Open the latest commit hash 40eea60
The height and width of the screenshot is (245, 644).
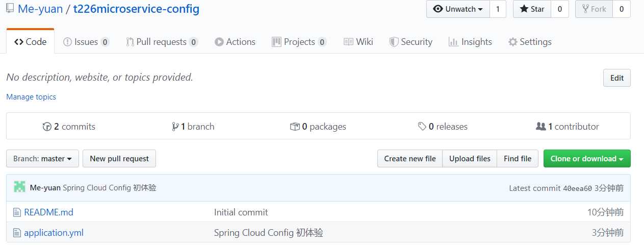click(x=577, y=188)
